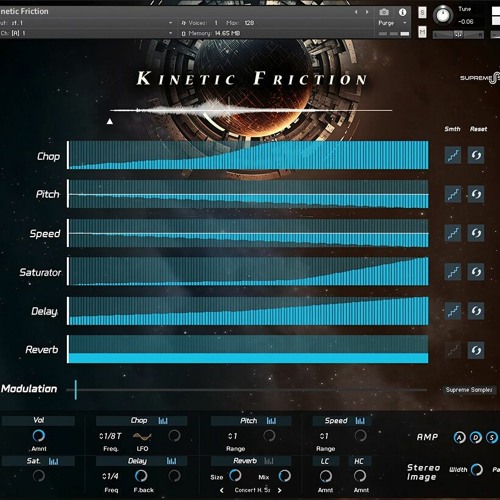Viewport: 500px width, 500px height.
Task: Click the Tune knob
Action: 443,15
